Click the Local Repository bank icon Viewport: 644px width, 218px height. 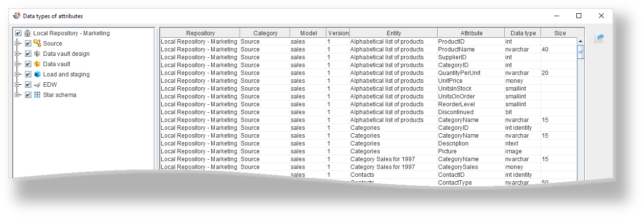(x=27, y=33)
